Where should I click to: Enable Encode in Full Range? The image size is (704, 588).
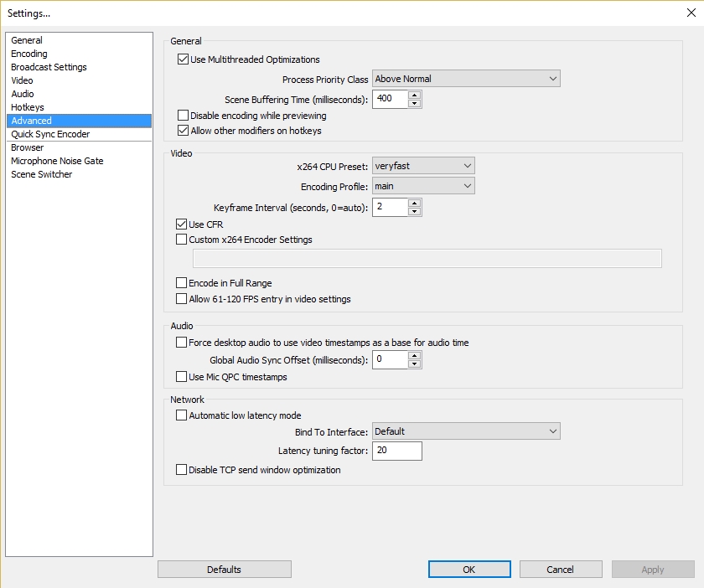pos(181,282)
